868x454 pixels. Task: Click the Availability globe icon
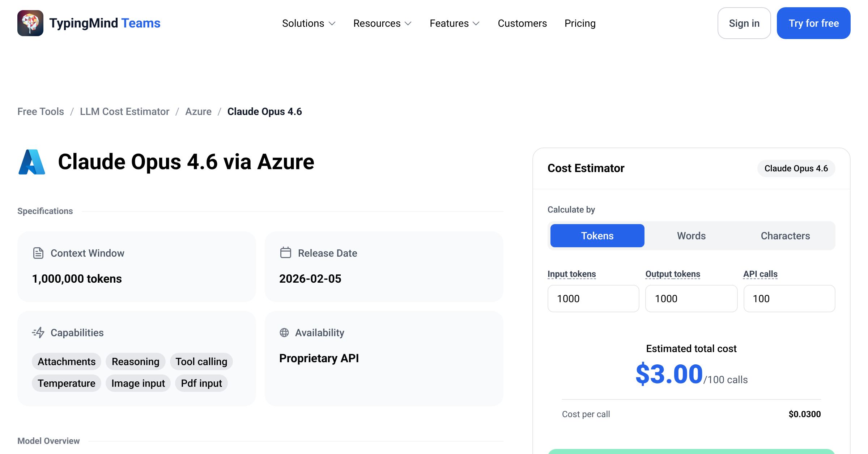pyautogui.click(x=284, y=333)
